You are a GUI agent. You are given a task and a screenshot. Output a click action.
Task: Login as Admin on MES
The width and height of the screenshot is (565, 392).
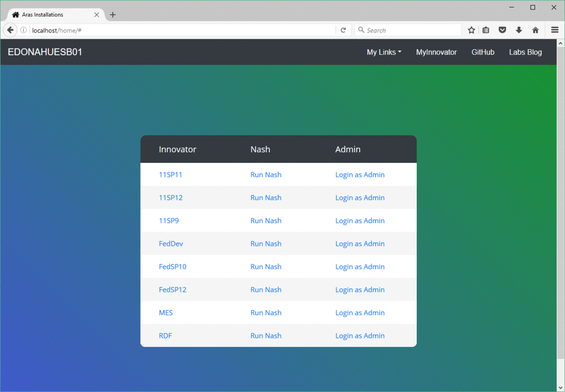(360, 313)
